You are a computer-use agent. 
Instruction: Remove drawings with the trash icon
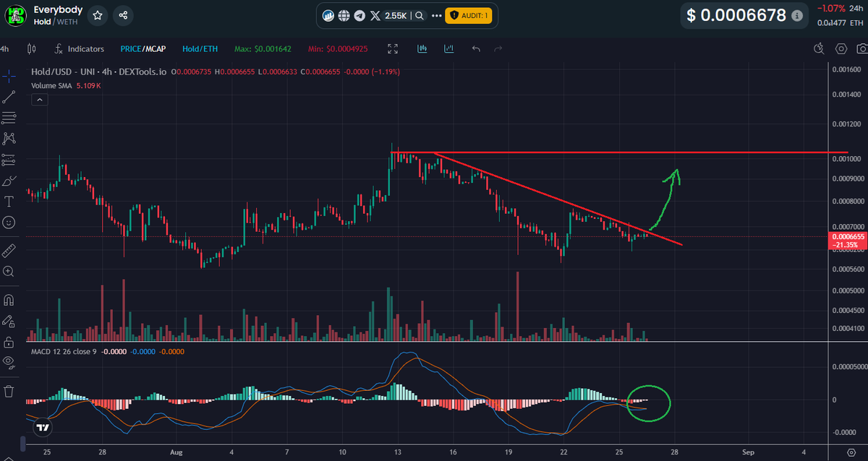point(9,391)
